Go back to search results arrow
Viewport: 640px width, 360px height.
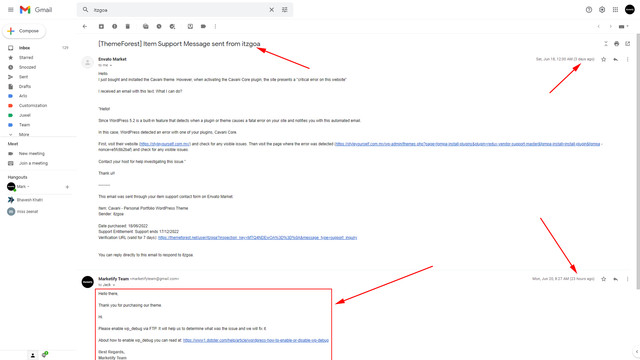click(85, 27)
